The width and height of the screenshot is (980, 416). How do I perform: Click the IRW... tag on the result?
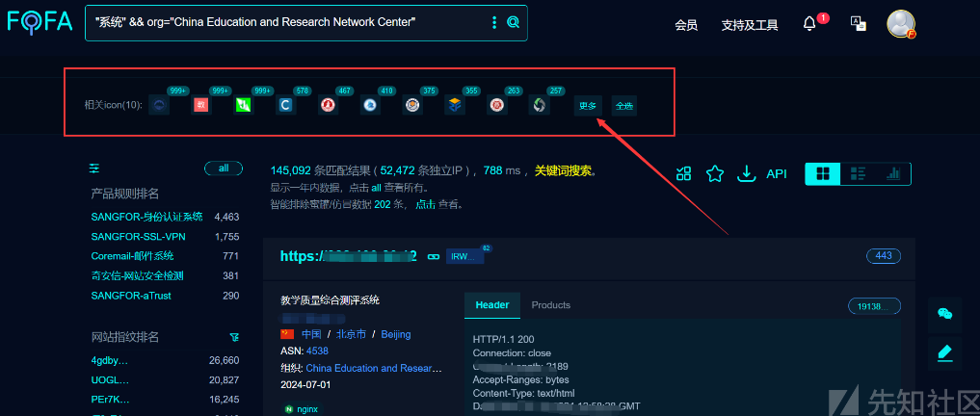click(464, 256)
